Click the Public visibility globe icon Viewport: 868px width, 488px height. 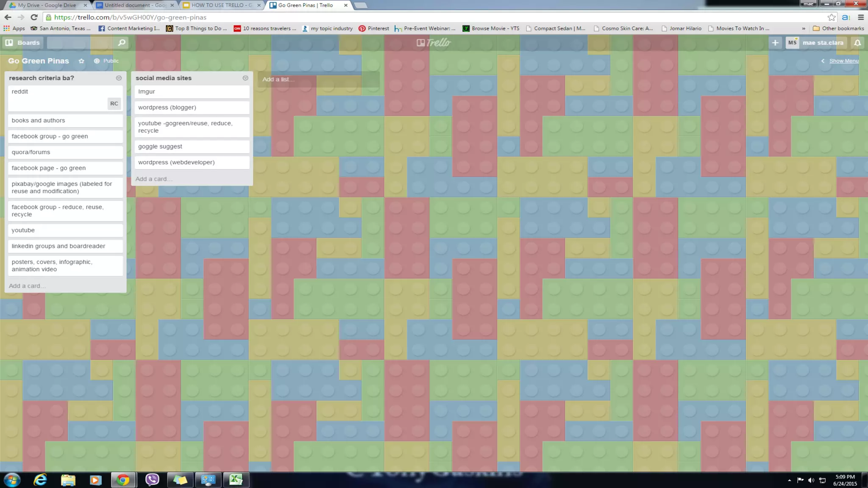[97, 61]
